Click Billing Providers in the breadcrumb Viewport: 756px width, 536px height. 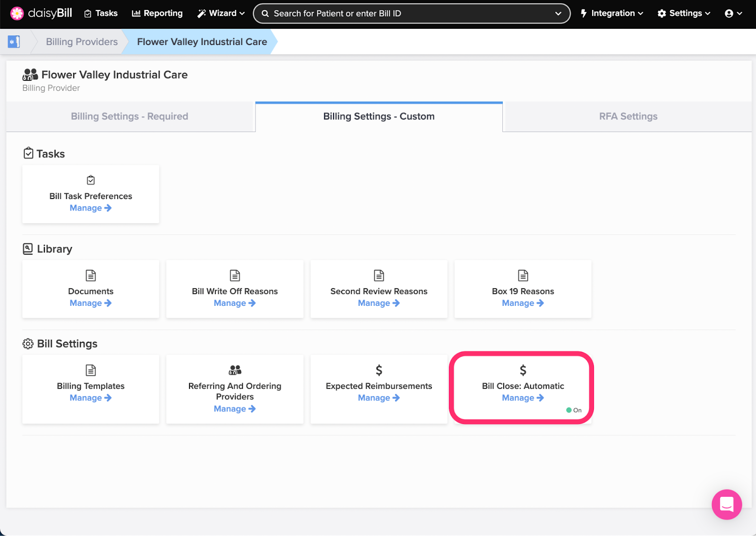81,42
